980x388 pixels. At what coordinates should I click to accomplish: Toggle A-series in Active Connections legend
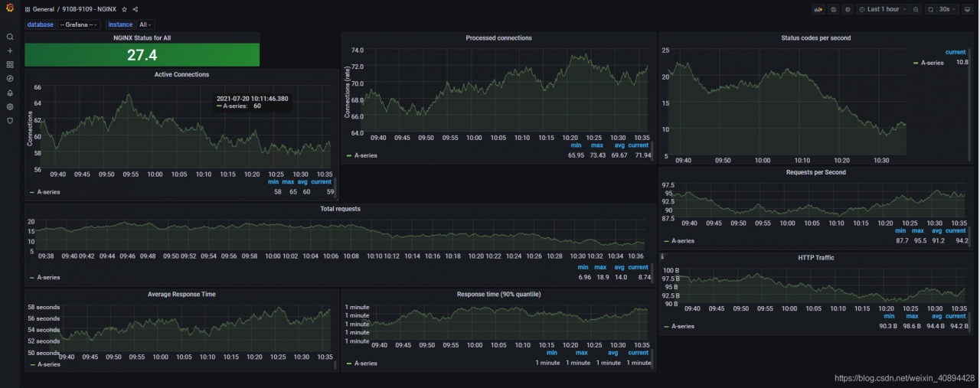[48, 192]
